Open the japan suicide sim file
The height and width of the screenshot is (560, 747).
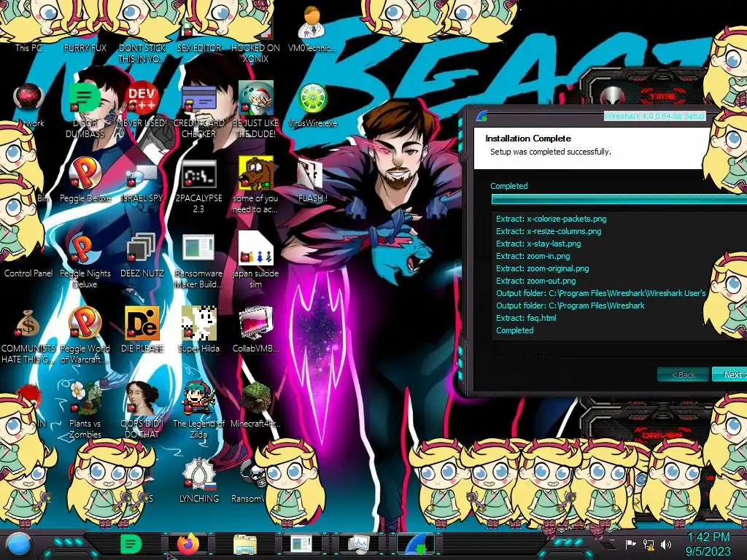click(x=255, y=260)
